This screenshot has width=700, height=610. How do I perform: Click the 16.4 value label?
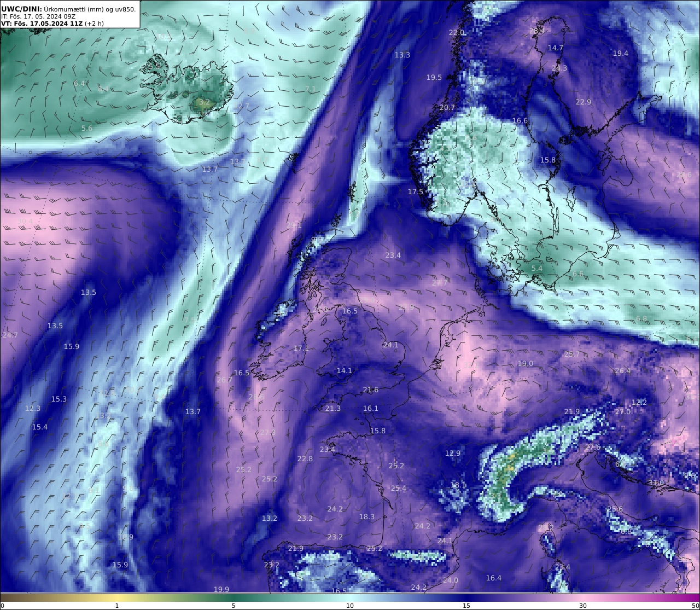pyautogui.click(x=494, y=578)
